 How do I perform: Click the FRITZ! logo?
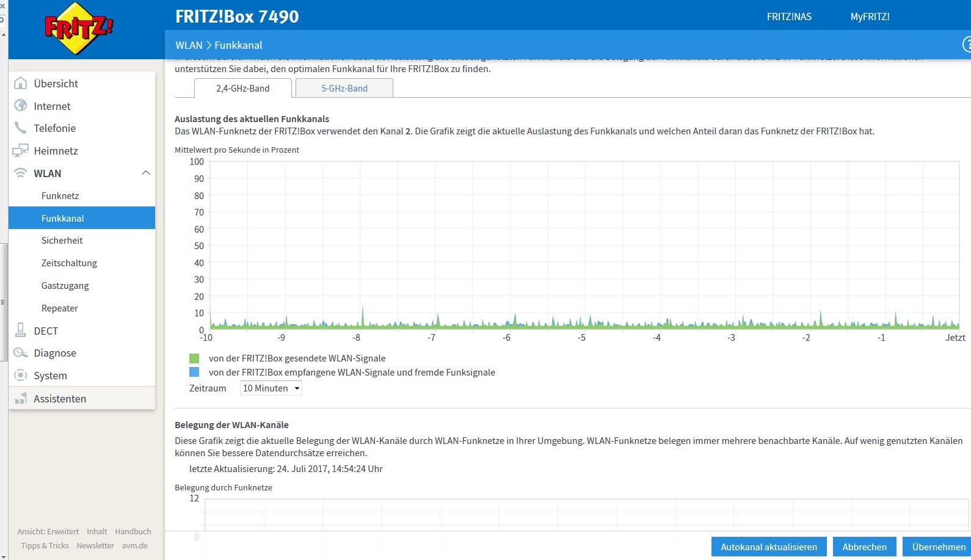pos(79,28)
